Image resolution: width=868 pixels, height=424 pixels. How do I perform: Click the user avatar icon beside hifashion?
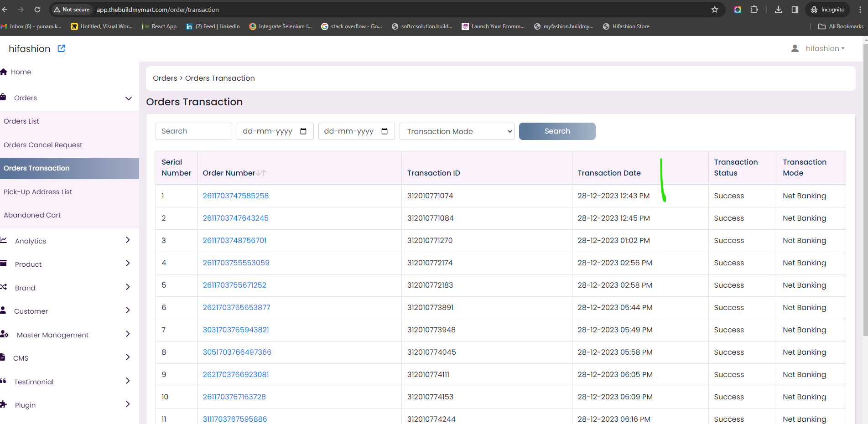(795, 48)
